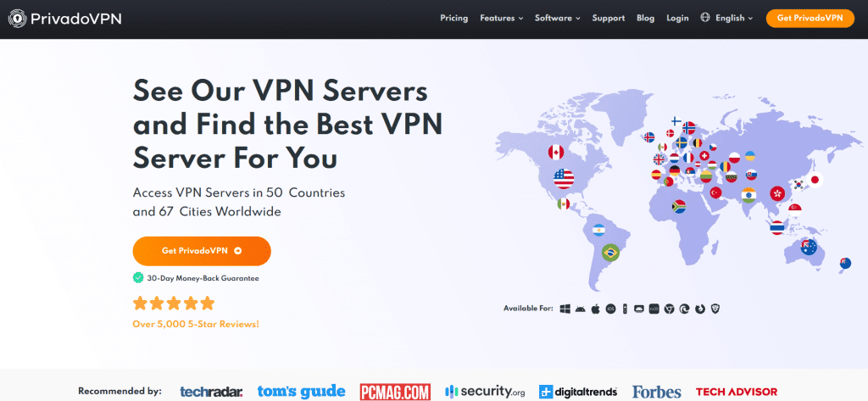Image resolution: width=868 pixels, height=401 pixels.
Task: Click the large orange Get PrivadoVPN button
Action: [x=202, y=251]
